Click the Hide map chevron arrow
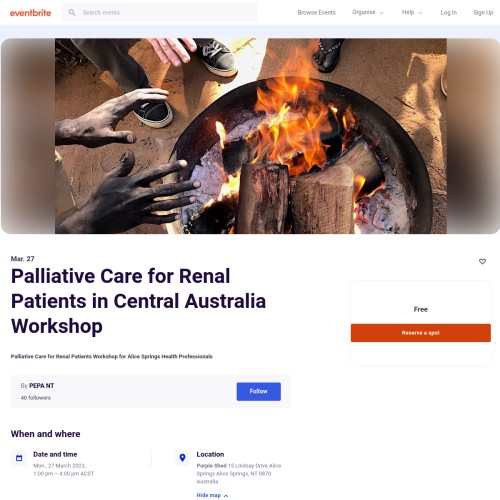The image size is (500, 500). click(x=226, y=496)
